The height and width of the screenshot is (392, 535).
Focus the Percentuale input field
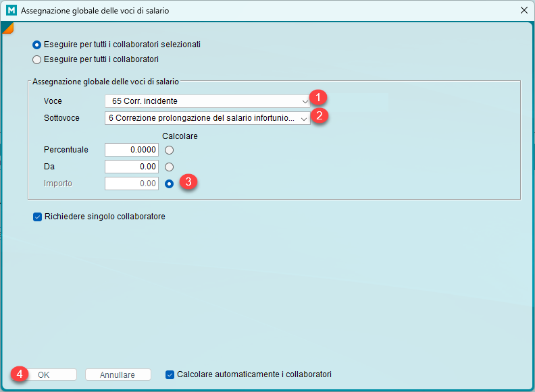pos(132,150)
